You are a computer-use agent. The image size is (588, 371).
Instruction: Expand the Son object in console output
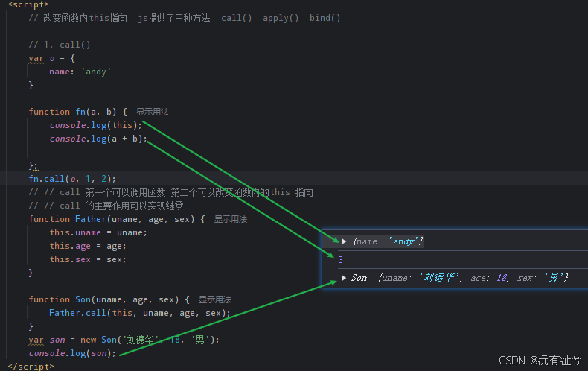coord(344,278)
